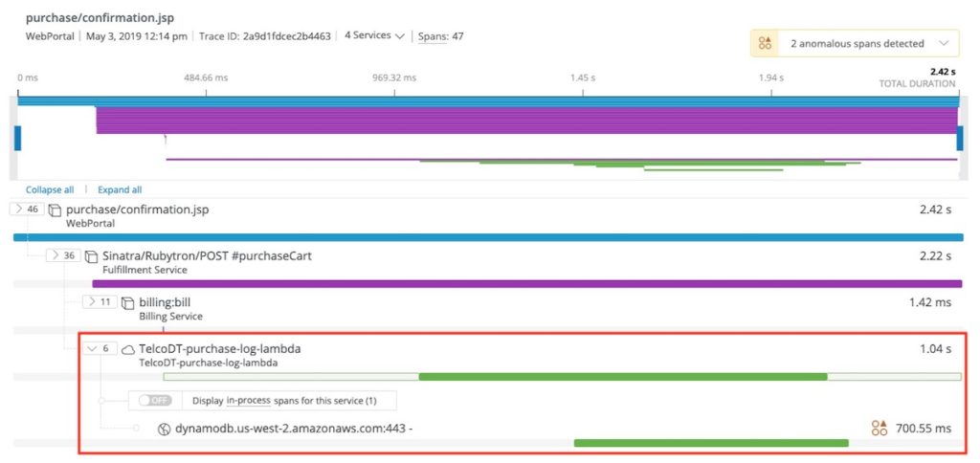
Task: Click the right blue handle of timeline overview
Action: pyautogui.click(x=960, y=138)
